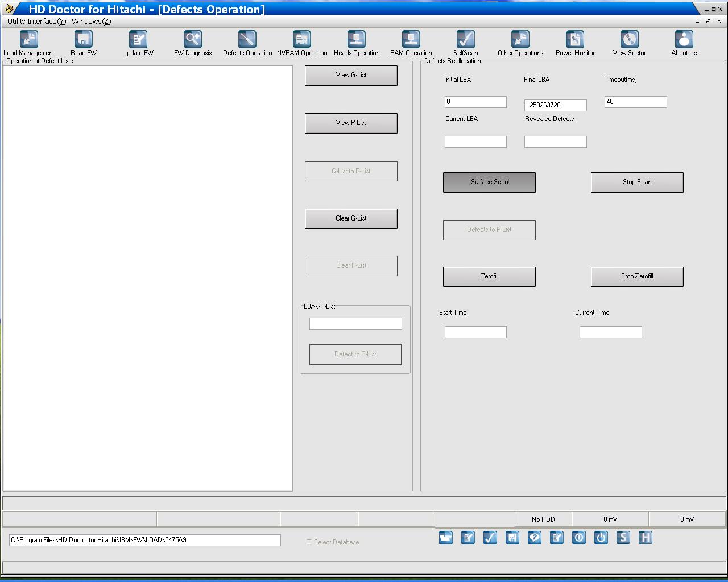The image size is (728, 582).
Task: Toggle the Select Database checkbox
Action: tap(309, 542)
